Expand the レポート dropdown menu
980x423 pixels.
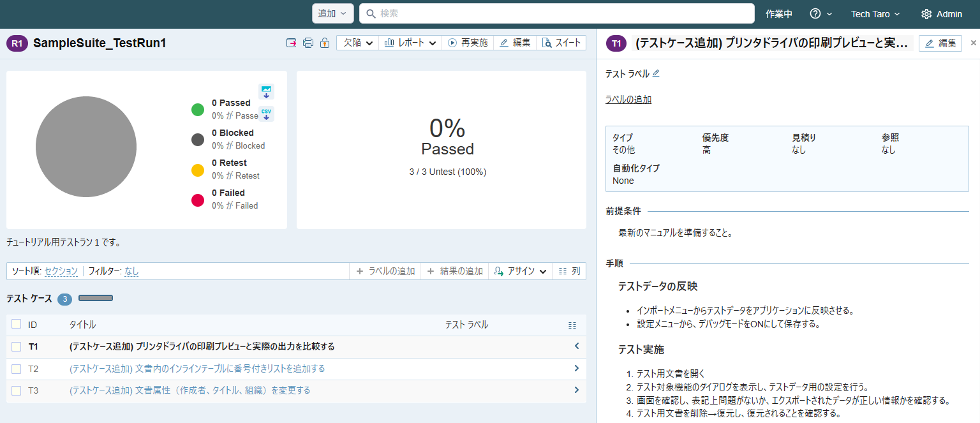point(410,43)
